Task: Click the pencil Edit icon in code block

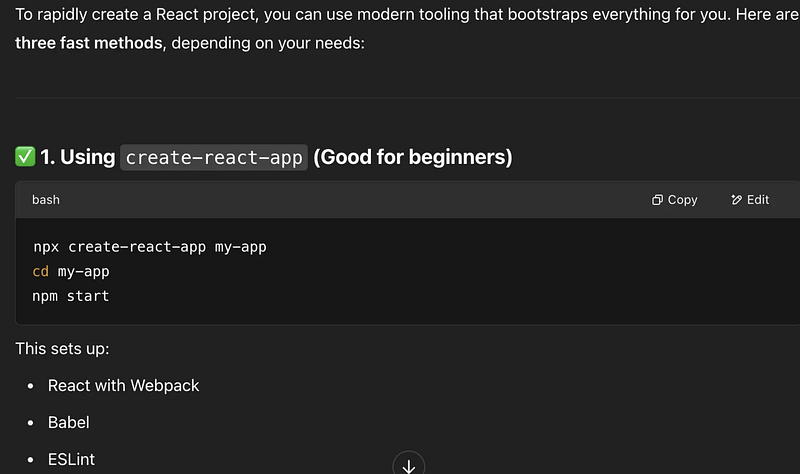Action: [737, 200]
